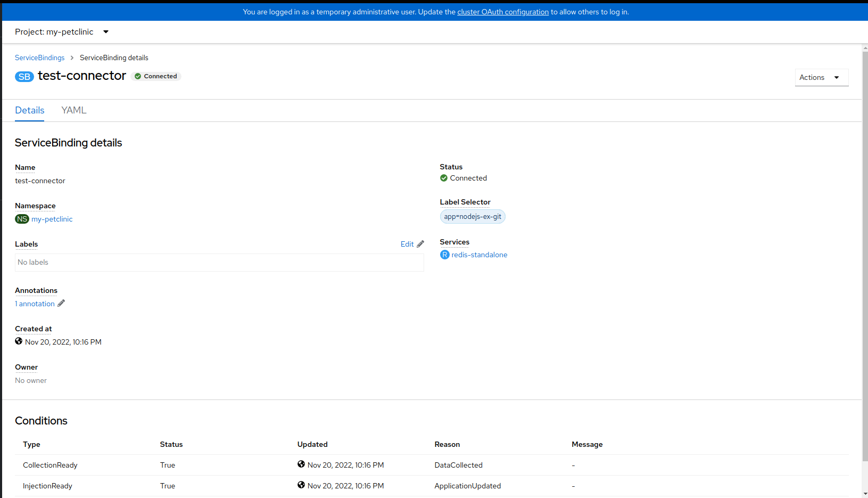Click the SB resource badge icon

tap(24, 77)
